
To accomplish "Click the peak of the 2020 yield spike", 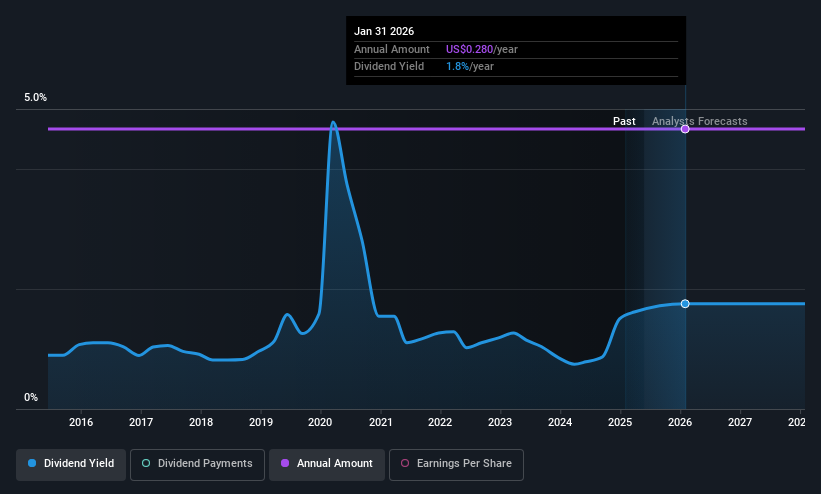I will (333, 123).
